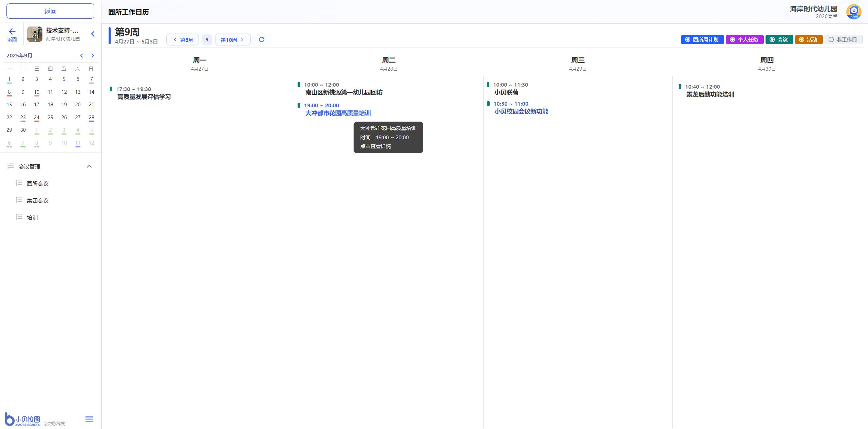Open the hamburger menu at sidebar bottom
Image resolution: width=868 pixels, height=429 pixels.
(x=89, y=419)
